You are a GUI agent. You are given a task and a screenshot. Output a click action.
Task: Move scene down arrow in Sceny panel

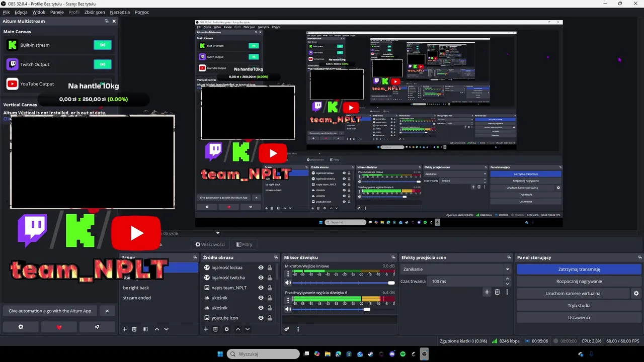pos(166,329)
